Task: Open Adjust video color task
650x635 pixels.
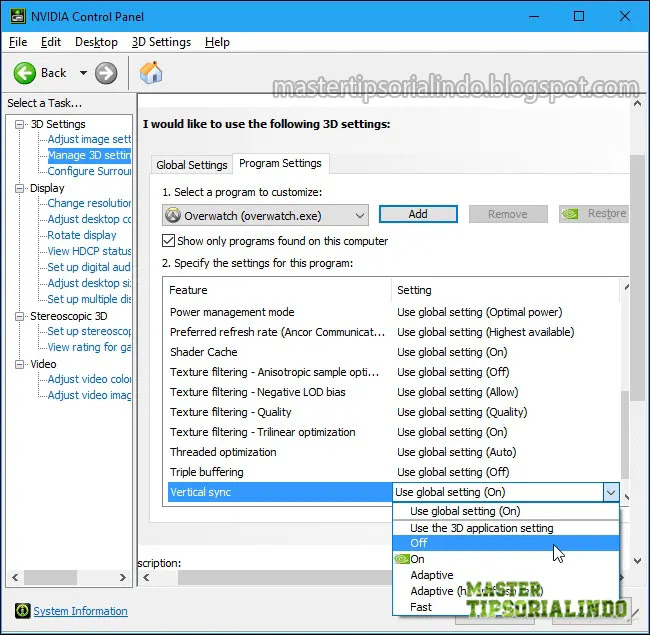Action: pyautogui.click(x=89, y=379)
